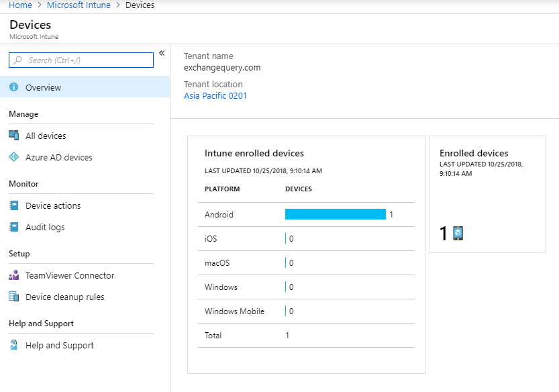Open the Enrolled devices tile
The height and width of the screenshot is (392, 559).
(x=487, y=195)
